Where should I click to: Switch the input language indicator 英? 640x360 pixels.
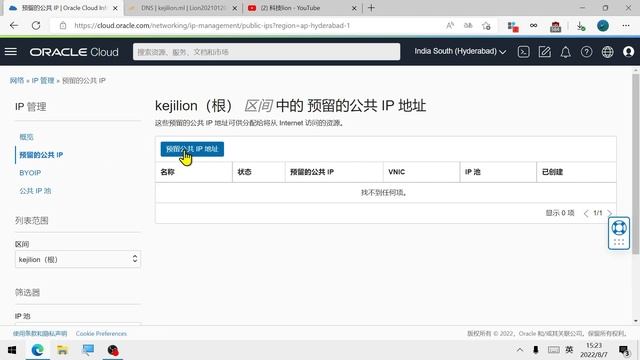(x=569, y=350)
